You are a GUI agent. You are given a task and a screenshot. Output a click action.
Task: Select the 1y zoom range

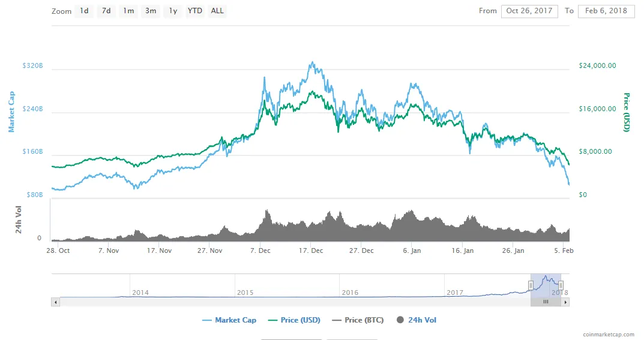click(x=172, y=11)
